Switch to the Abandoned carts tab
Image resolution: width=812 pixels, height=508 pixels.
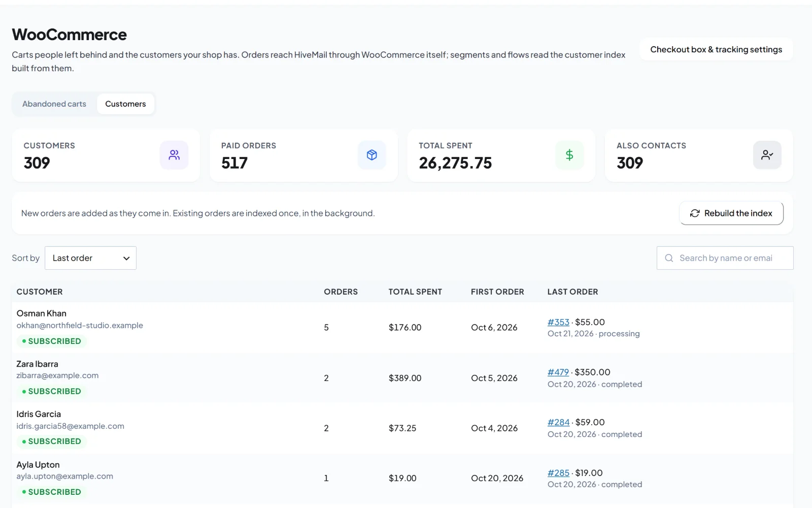pyautogui.click(x=54, y=104)
